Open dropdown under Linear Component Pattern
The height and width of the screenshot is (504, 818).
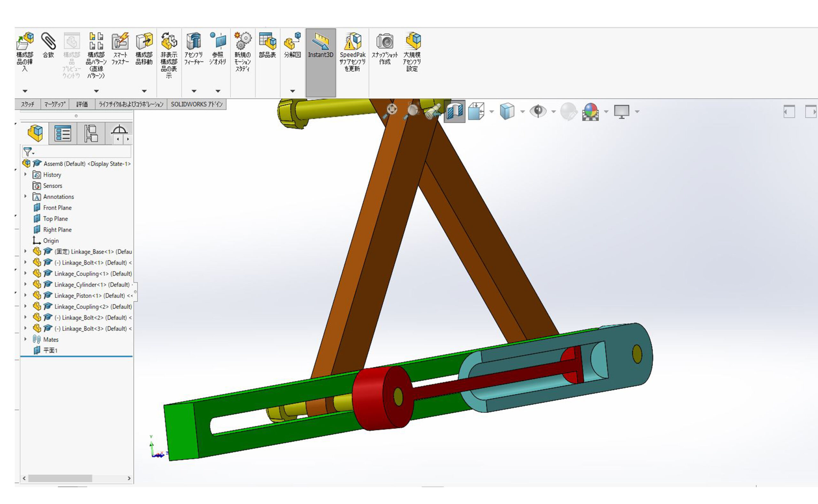pyautogui.click(x=96, y=91)
